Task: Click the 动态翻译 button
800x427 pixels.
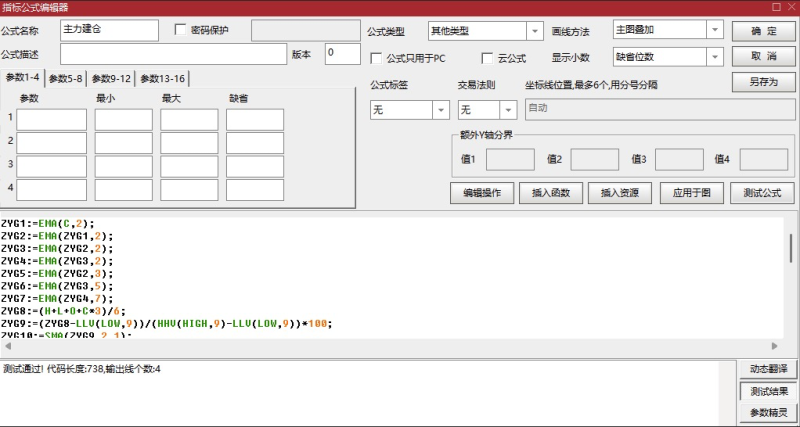Action: click(x=768, y=369)
